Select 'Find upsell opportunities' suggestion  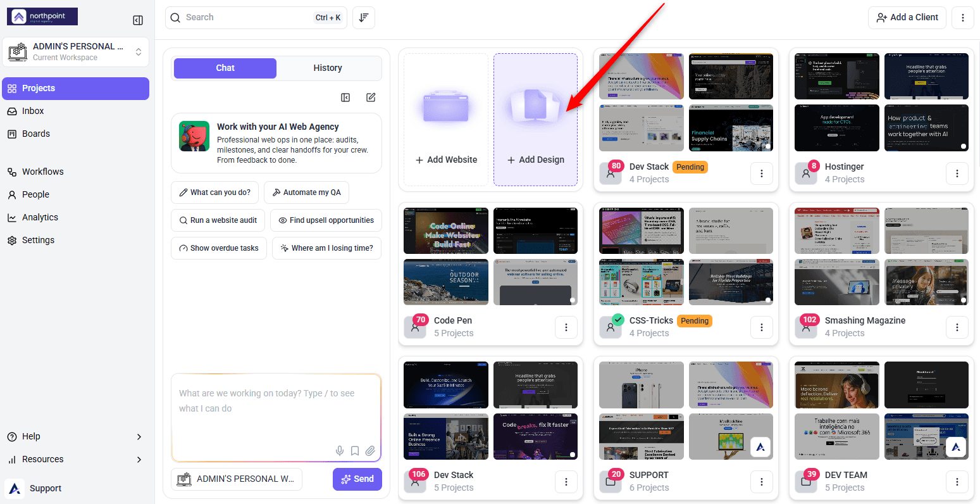coord(326,220)
